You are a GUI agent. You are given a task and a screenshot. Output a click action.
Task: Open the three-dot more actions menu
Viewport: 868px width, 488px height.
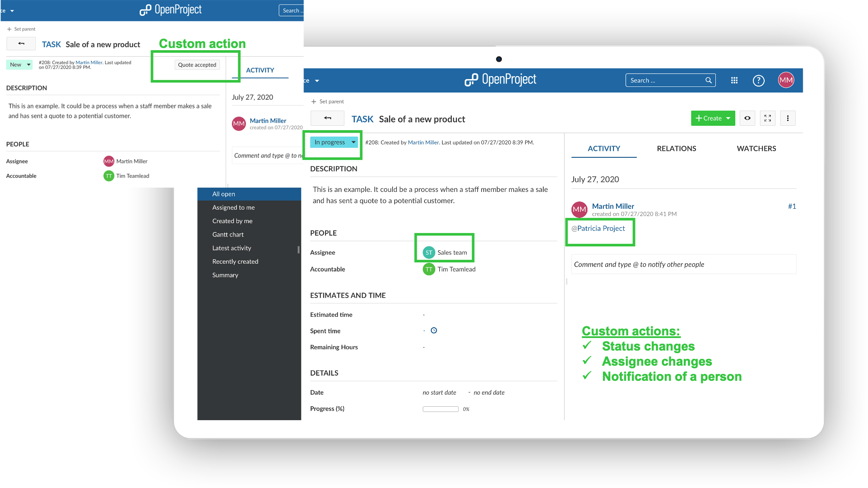pos(788,118)
